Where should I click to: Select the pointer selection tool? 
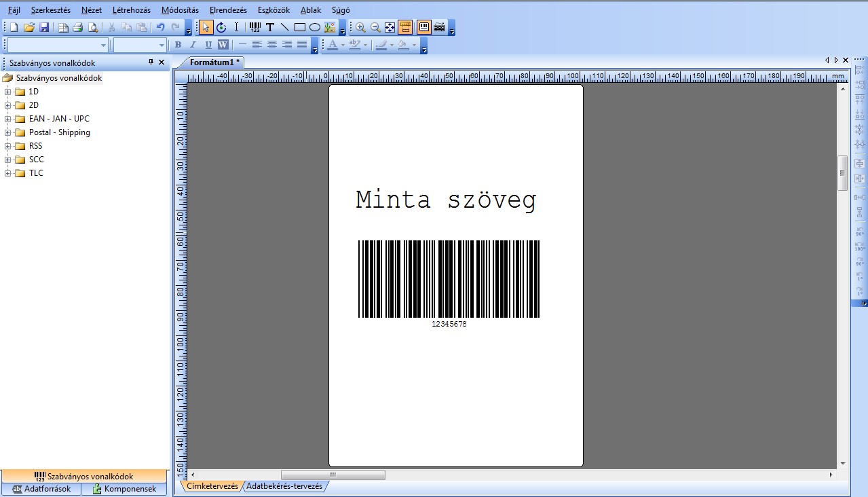pos(206,28)
